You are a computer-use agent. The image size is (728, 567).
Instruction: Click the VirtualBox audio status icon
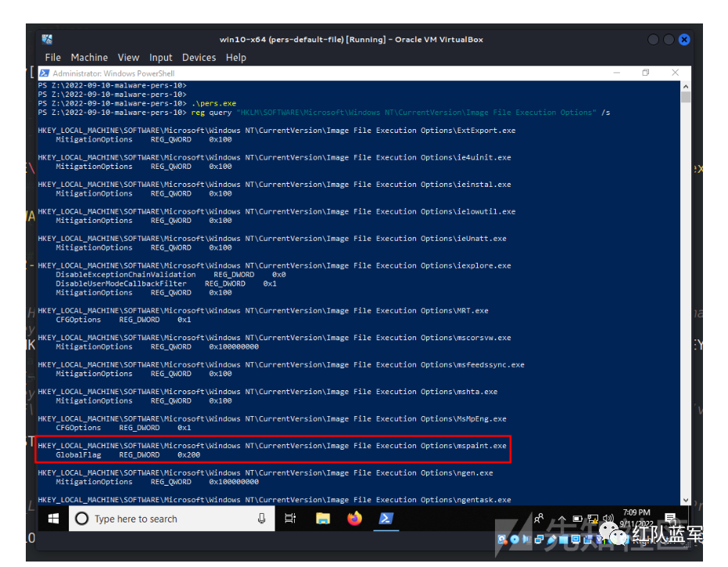click(526, 539)
